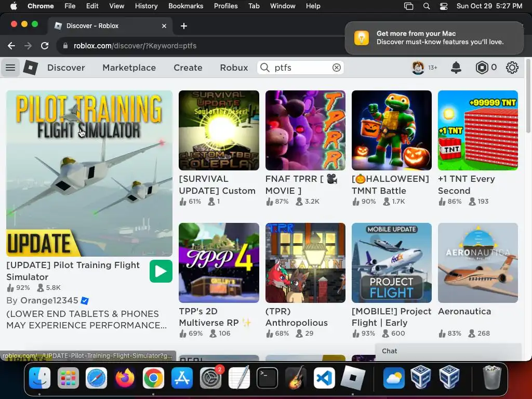Launch GarageBand from the Dock

click(x=296, y=378)
